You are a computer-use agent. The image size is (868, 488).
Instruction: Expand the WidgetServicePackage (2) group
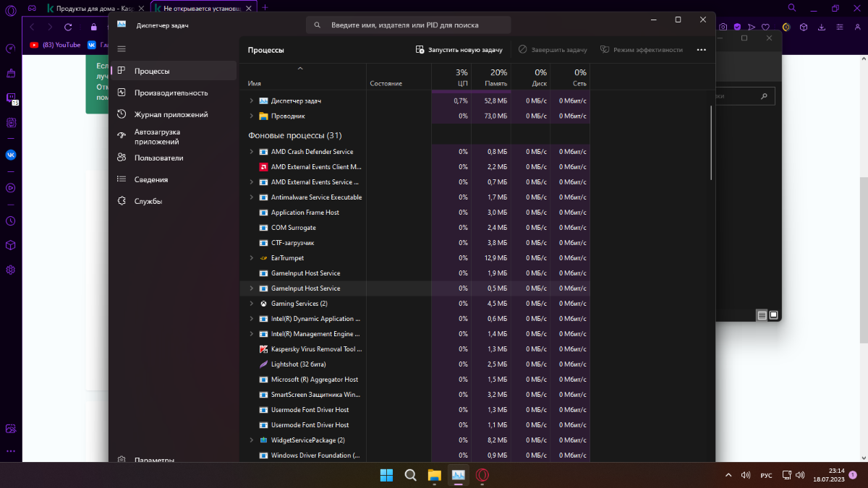coord(251,440)
